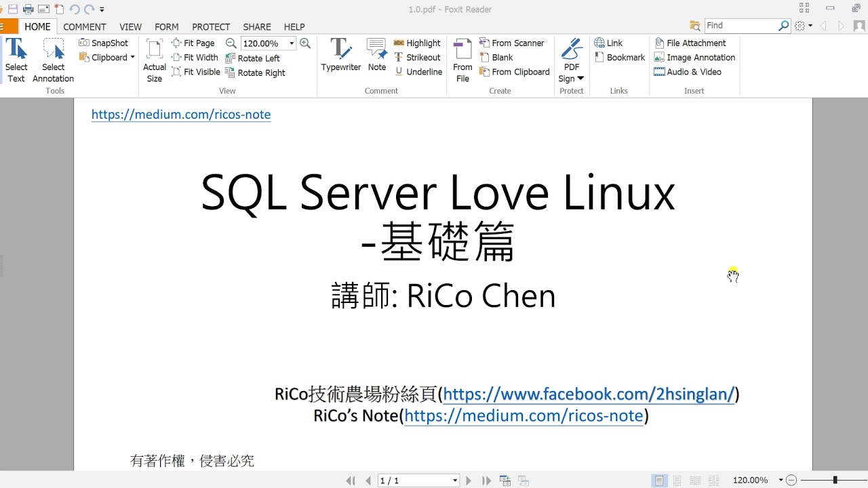The height and width of the screenshot is (488, 868).
Task: Insert a File Attachment
Action: (690, 43)
